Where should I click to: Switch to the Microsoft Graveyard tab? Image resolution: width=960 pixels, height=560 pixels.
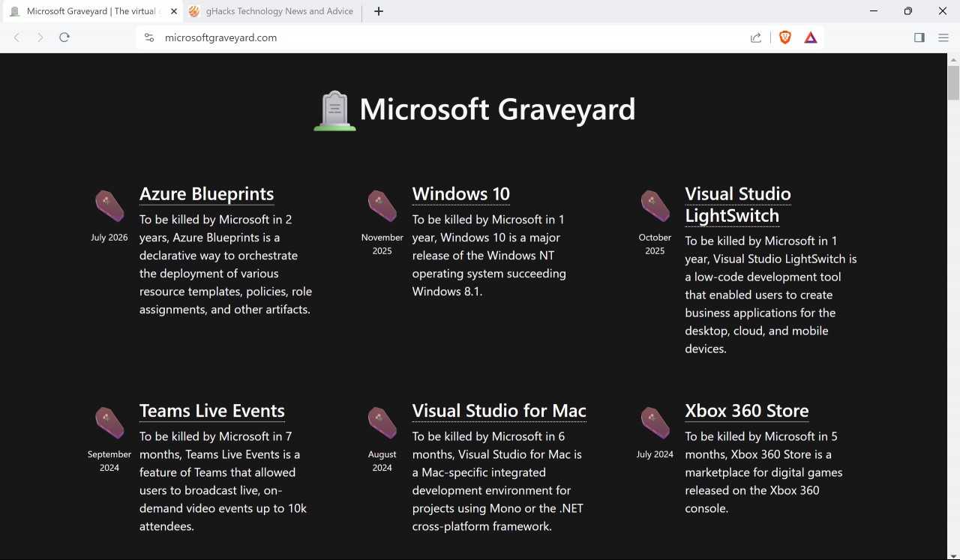pos(91,11)
